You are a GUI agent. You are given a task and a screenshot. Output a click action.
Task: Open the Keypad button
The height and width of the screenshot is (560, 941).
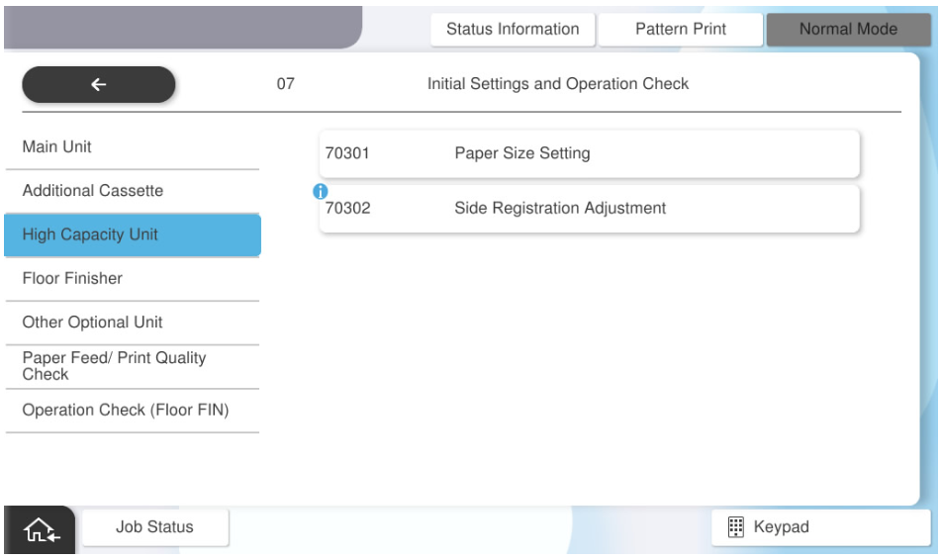tap(821, 527)
